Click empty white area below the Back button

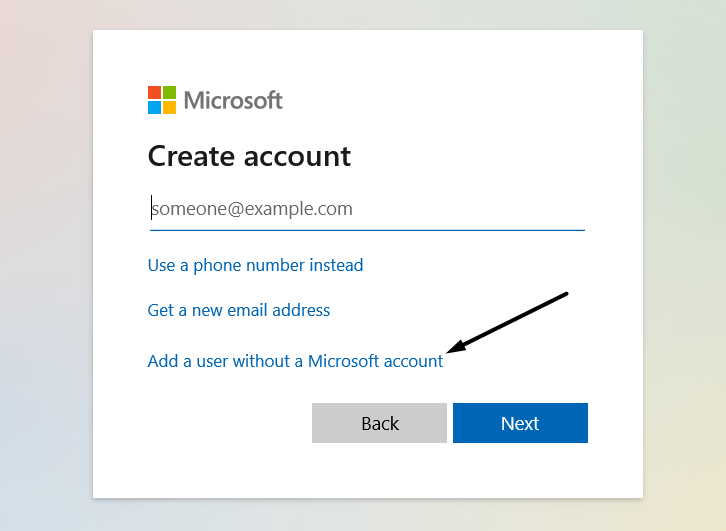tap(379, 470)
